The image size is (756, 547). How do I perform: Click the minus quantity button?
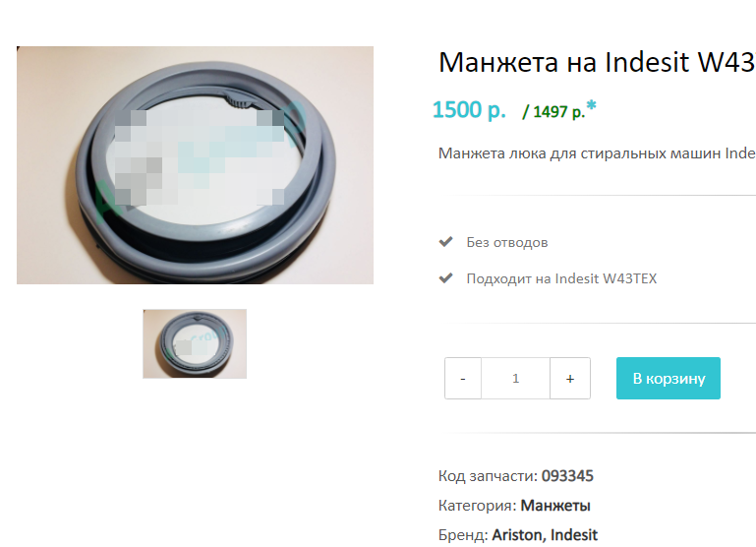click(x=463, y=378)
